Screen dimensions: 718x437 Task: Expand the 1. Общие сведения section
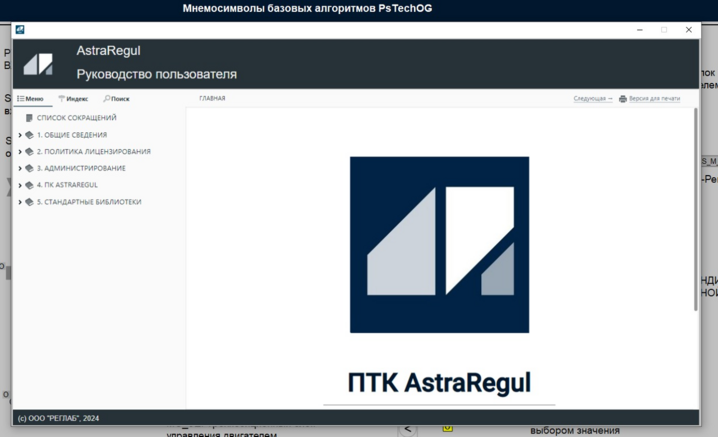point(20,135)
